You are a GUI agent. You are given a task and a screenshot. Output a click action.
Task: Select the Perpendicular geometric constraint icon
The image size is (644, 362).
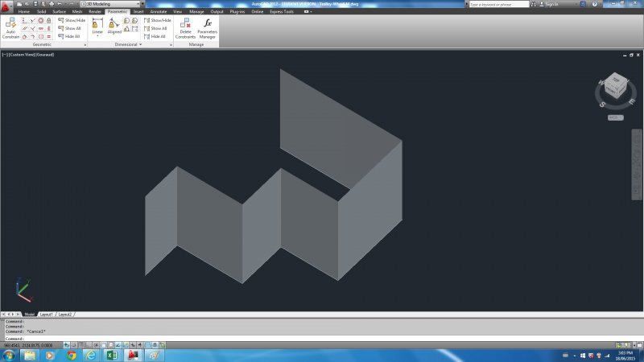32,28
